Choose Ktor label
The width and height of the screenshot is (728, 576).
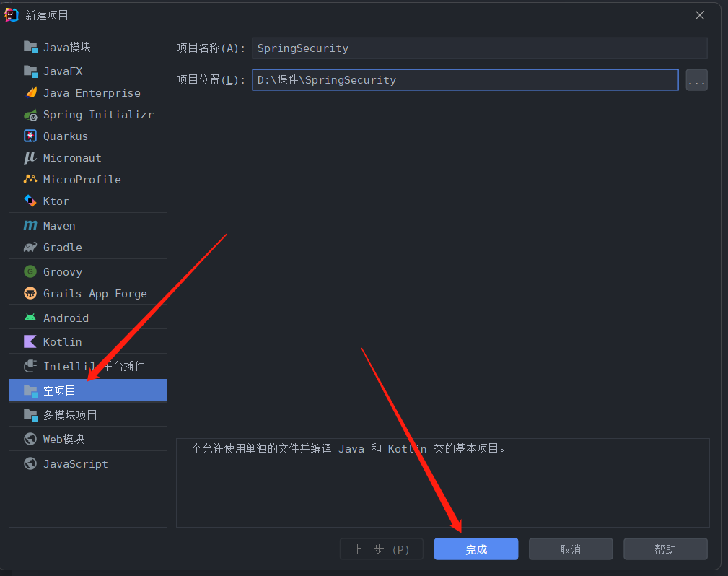click(x=56, y=201)
